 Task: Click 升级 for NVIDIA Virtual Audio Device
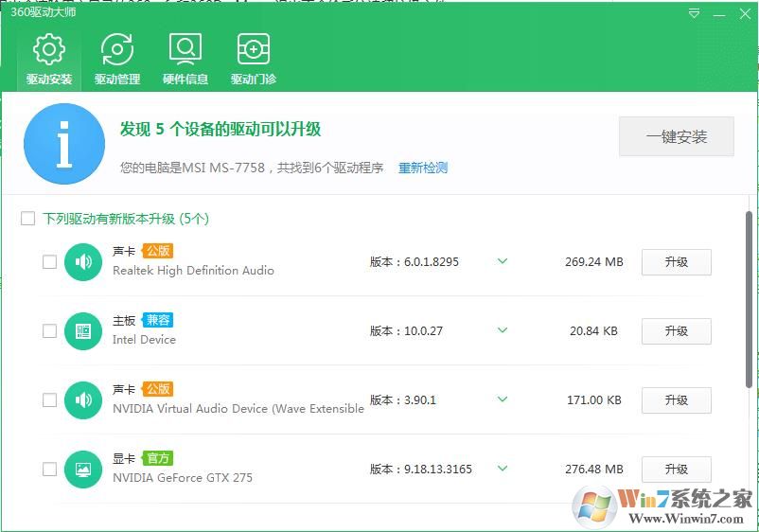click(x=676, y=400)
